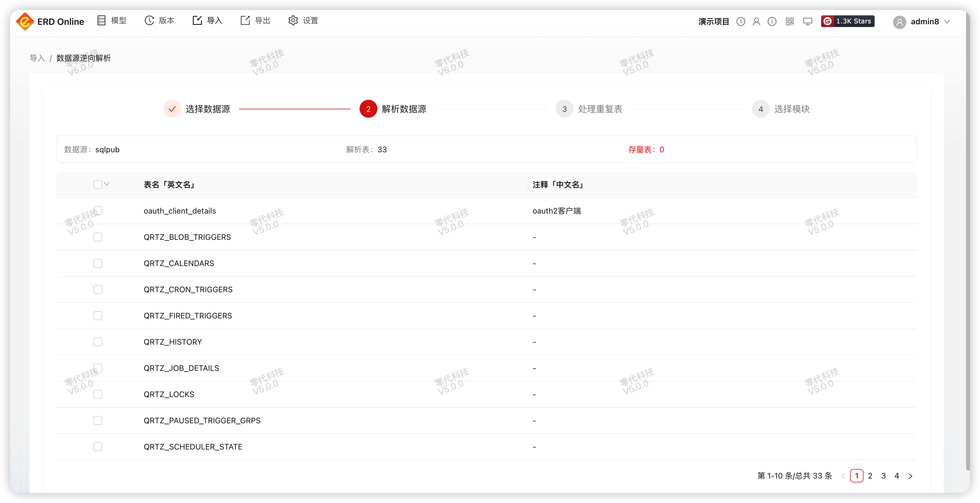Image resolution: width=980 pixels, height=503 pixels.
Task: Click the clock history icon in header
Action: (x=740, y=22)
